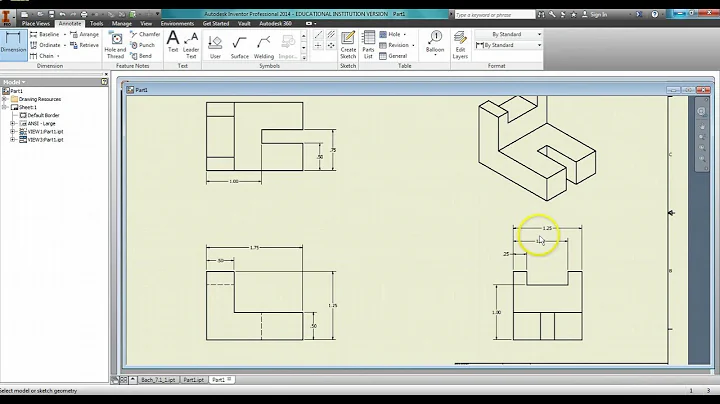Switch to View ribbon tab
Screen dimensions: 720x404
click(x=146, y=23)
